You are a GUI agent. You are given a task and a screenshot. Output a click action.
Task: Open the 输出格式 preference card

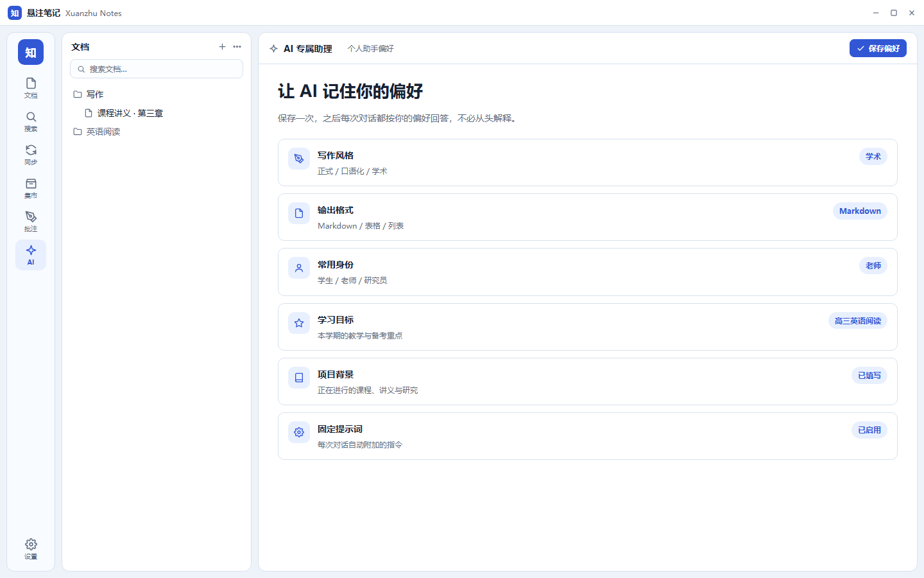[588, 217]
